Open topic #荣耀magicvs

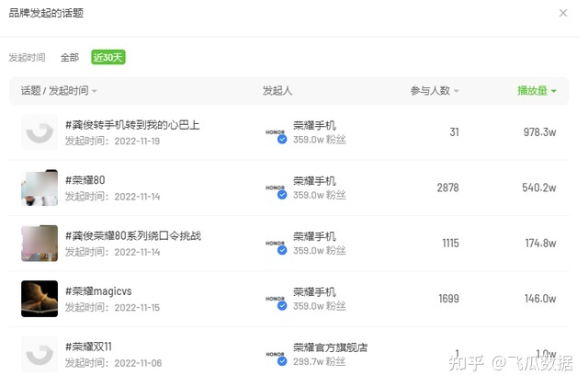(98, 291)
